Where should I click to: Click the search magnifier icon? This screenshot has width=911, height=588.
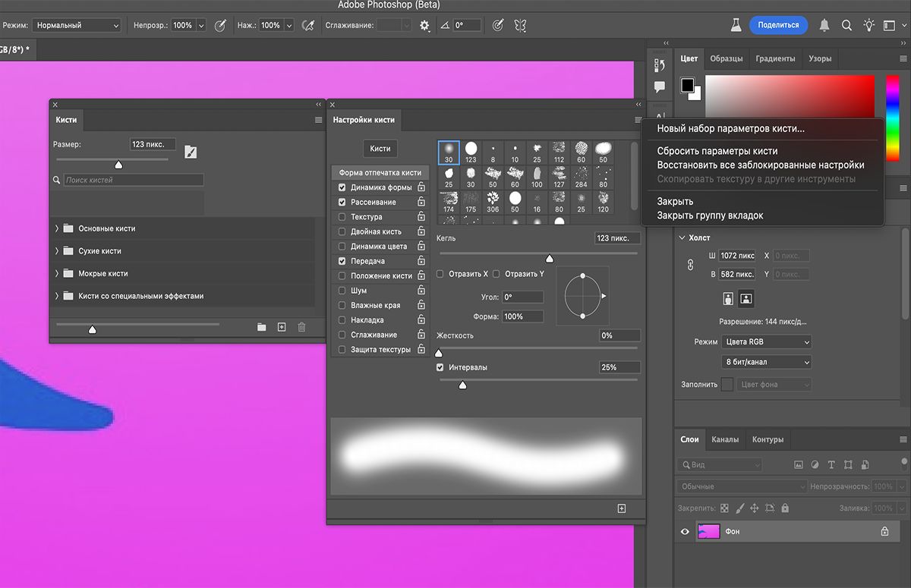(846, 25)
